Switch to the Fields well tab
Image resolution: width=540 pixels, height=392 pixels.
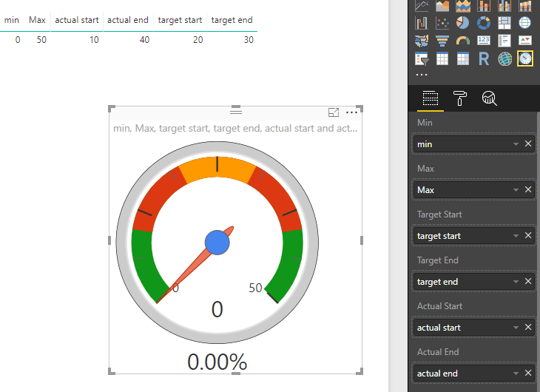[430, 98]
